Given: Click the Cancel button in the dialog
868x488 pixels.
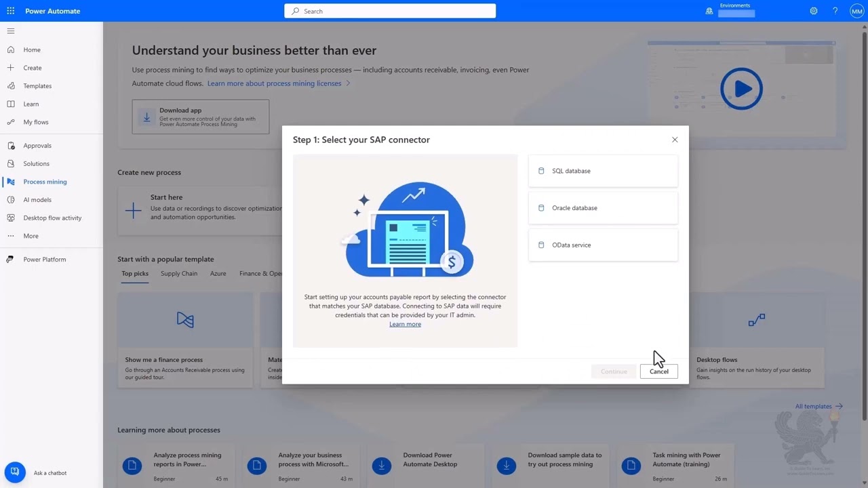Looking at the screenshot, I should [658, 371].
